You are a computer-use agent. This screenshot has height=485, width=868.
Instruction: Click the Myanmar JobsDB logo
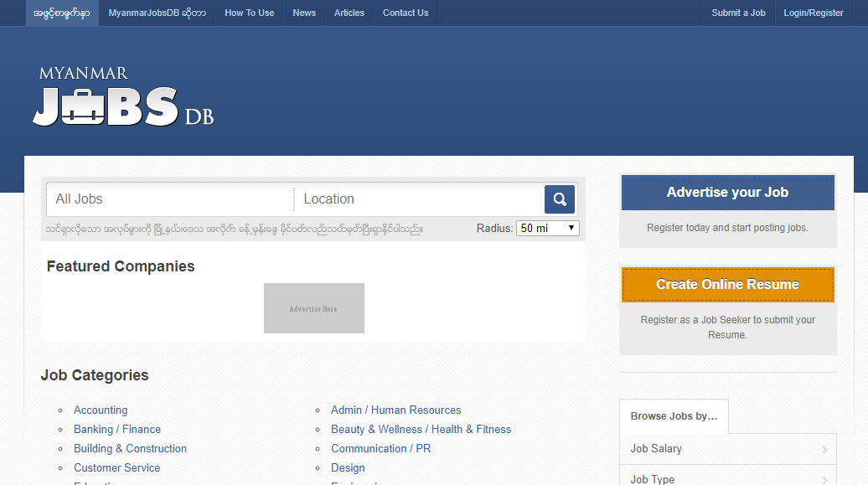click(x=123, y=97)
